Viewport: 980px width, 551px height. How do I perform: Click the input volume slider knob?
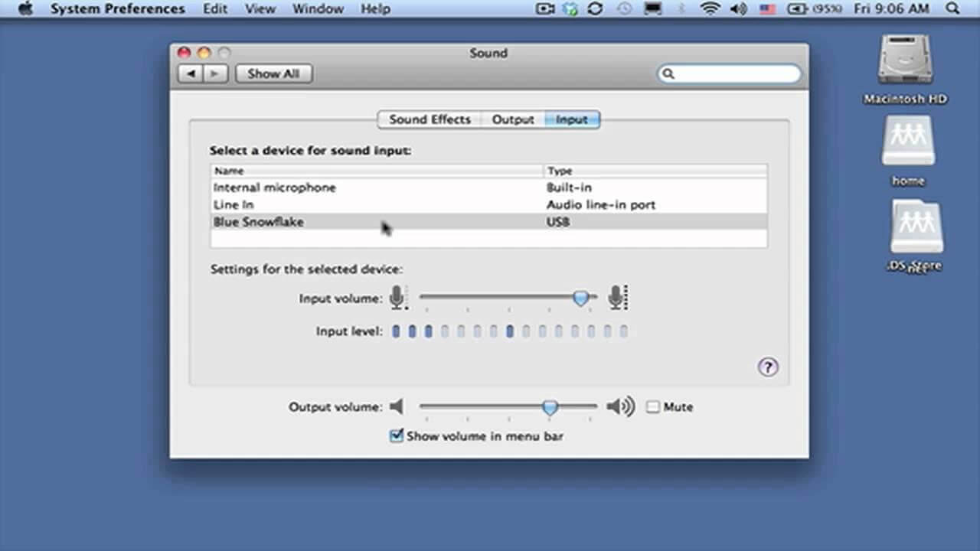pos(581,298)
